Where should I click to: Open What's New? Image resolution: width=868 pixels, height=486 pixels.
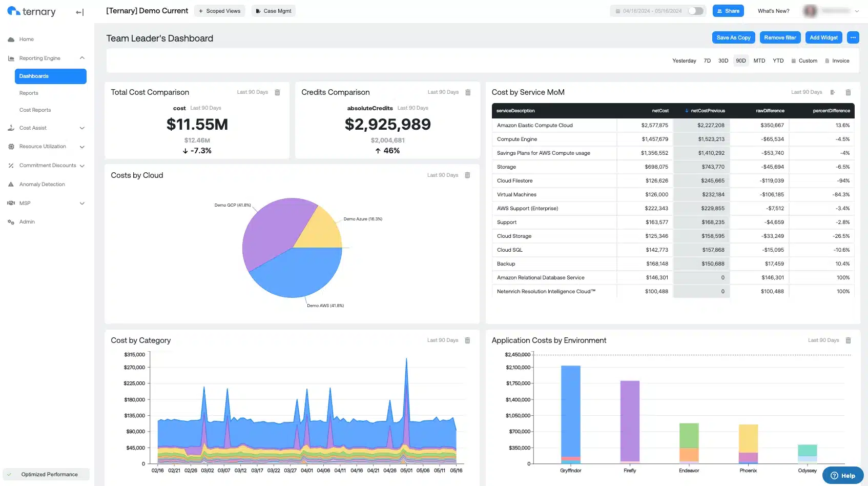tap(773, 11)
